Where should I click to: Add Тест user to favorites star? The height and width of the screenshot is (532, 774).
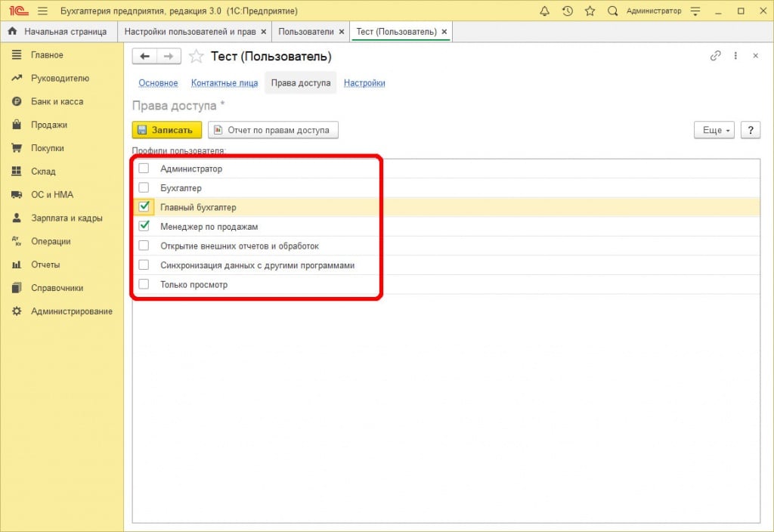click(197, 57)
